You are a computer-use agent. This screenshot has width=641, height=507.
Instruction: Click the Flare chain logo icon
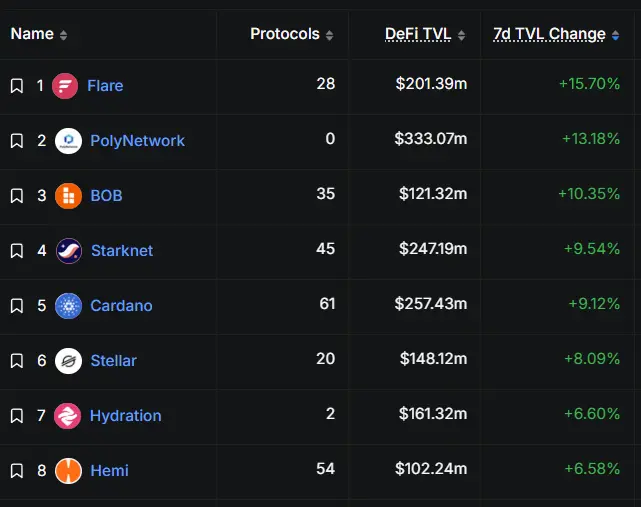pos(65,86)
